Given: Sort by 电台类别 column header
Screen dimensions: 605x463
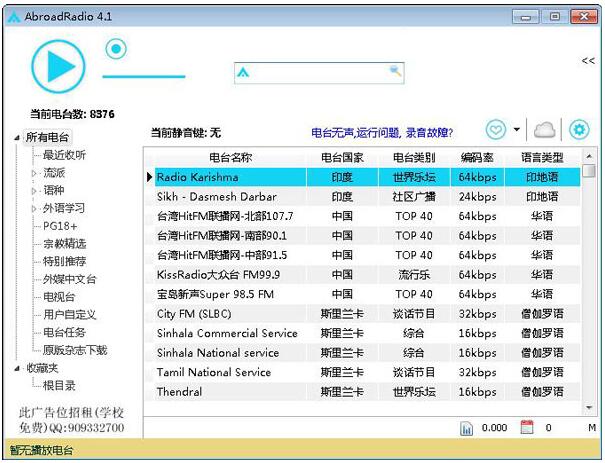Looking at the screenshot, I should click(x=414, y=157).
